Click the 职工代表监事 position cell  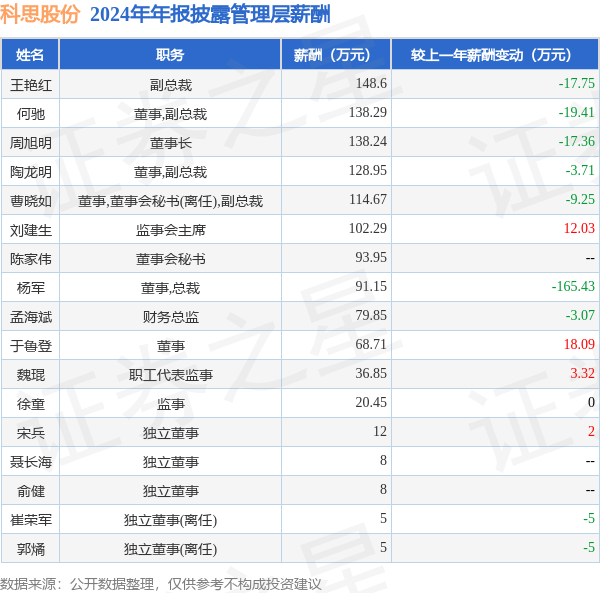(170, 375)
